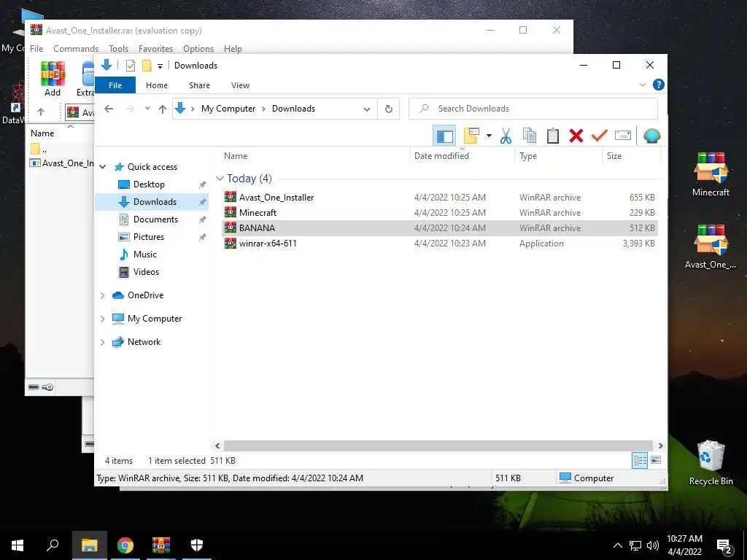Image resolution: width=747 pixels, height=560 pixels.
Task: Expand the Network tree node
Action: pyautogui.click(x=102, y=343)
